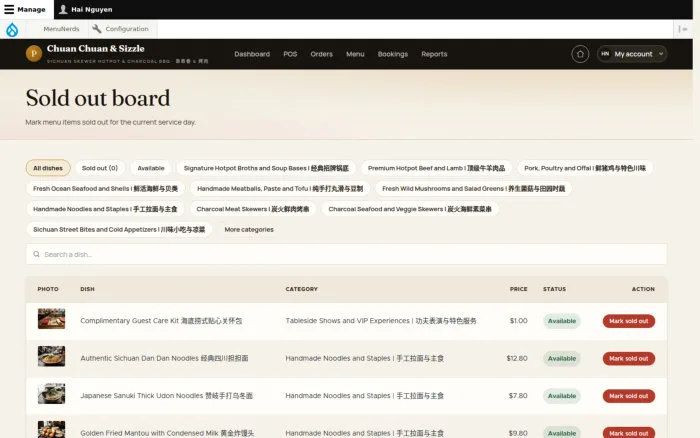This screenshot has height=438, width=700.
Task: Filter Signature Hotpot Broths and Soup Bases
Action: (x=266, y=168)
